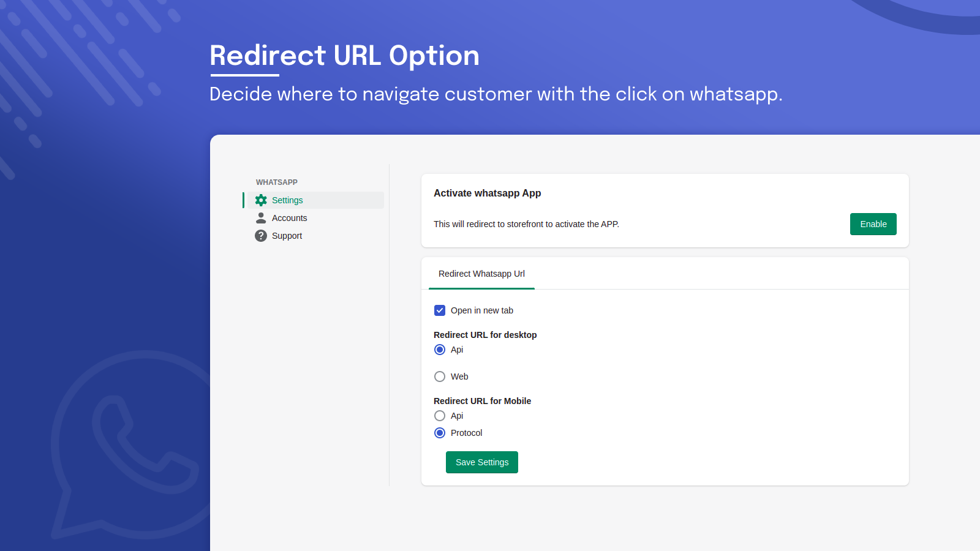Click the storefront redirect description text
This screenshot has width=980, height=551.
[x=526, y=224]
